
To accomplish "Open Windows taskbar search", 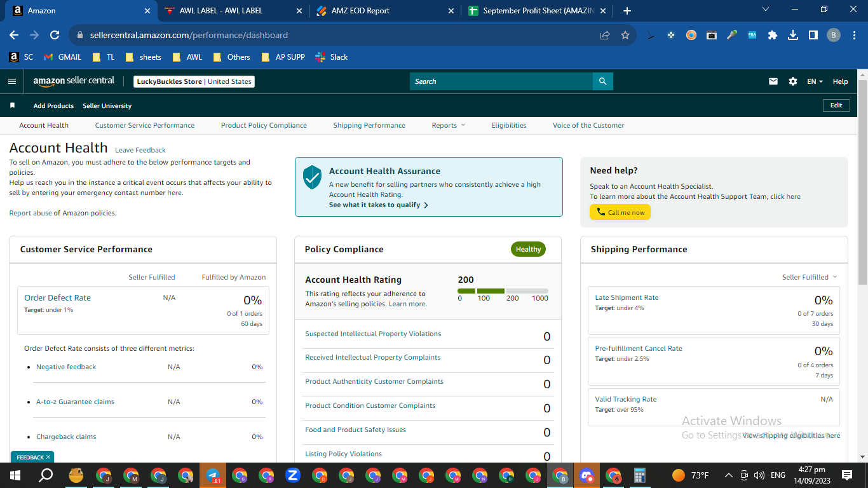I will tap(46, 475).
